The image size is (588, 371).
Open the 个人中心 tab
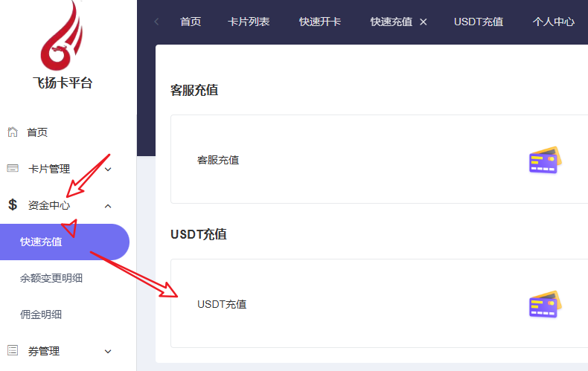[x=553, y=22]
